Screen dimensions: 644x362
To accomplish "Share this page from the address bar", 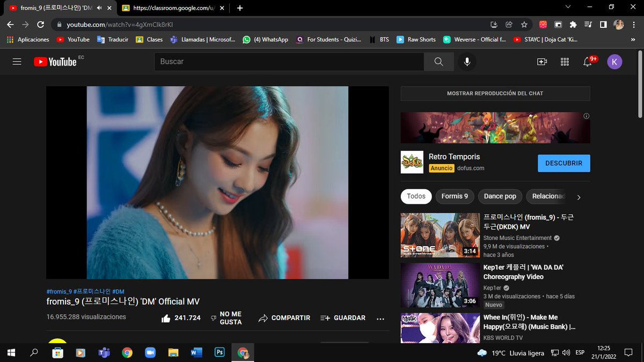I will (x=509, y=25).
